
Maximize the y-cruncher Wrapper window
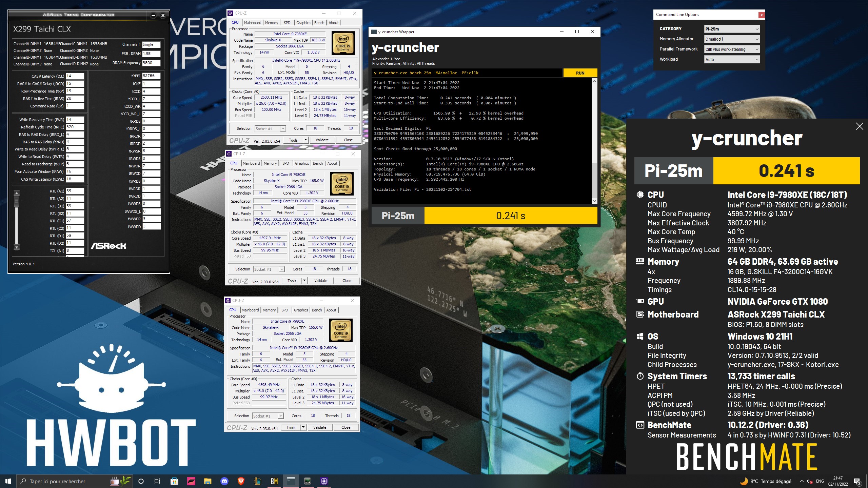577,32
